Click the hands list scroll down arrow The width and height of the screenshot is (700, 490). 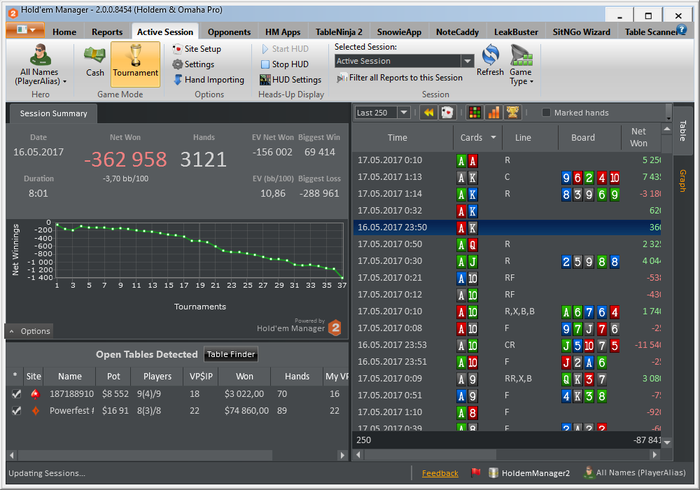tap(667, 442)
